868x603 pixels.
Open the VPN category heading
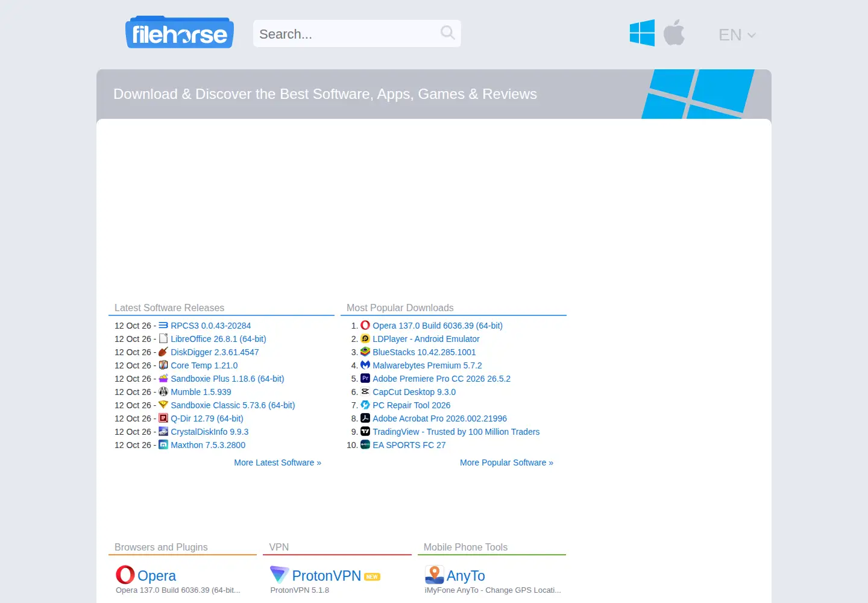279,547
